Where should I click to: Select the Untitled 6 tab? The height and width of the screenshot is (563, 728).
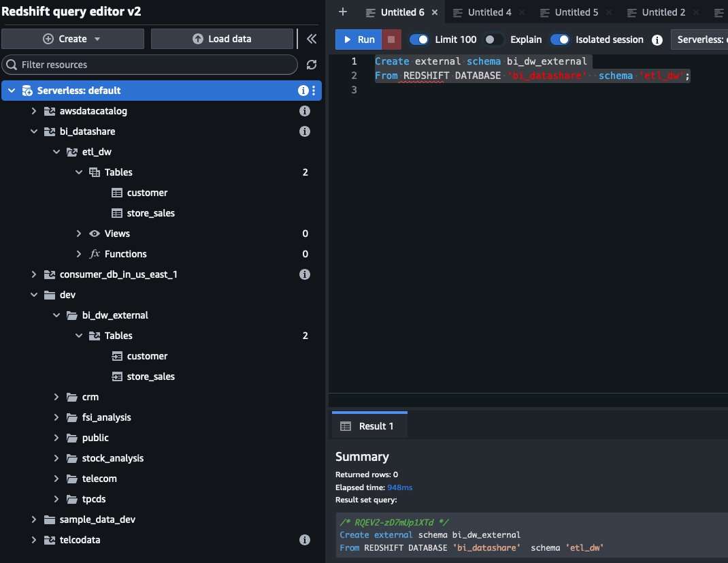tap(402, 12)
